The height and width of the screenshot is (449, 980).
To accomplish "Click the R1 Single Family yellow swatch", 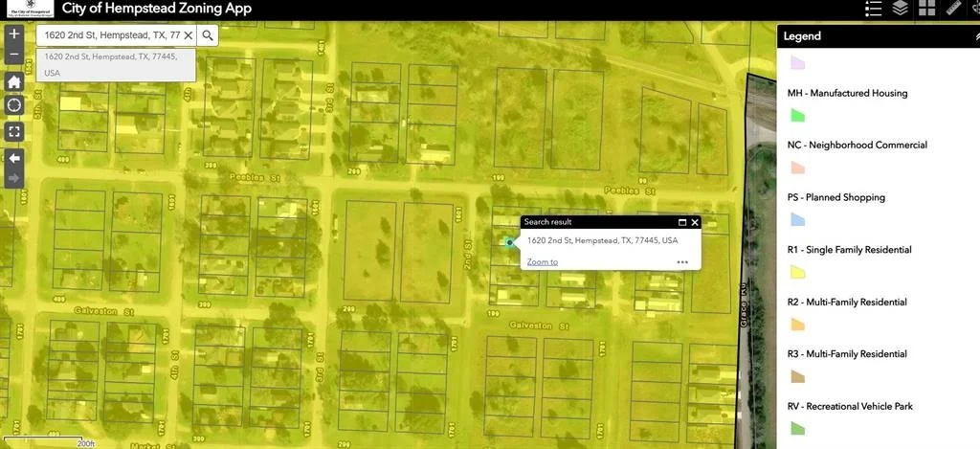I will 797,272.
